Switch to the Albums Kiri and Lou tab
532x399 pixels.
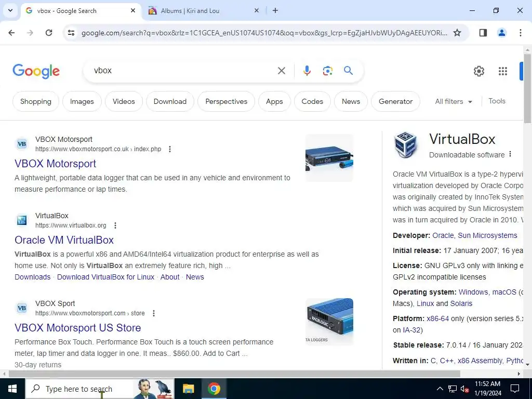click(203, 11)
